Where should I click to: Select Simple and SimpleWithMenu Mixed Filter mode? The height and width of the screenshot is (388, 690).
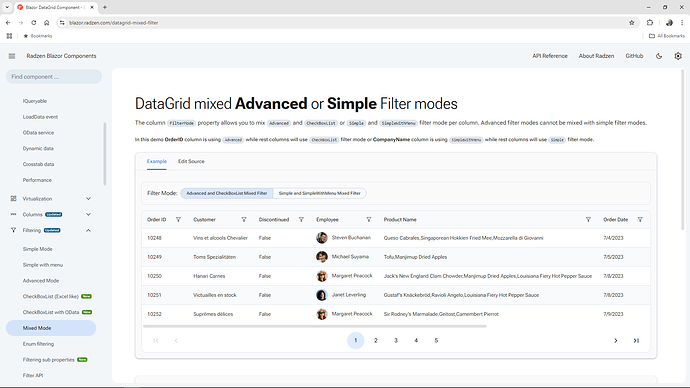pyautogui.click(x=319, y=193)
